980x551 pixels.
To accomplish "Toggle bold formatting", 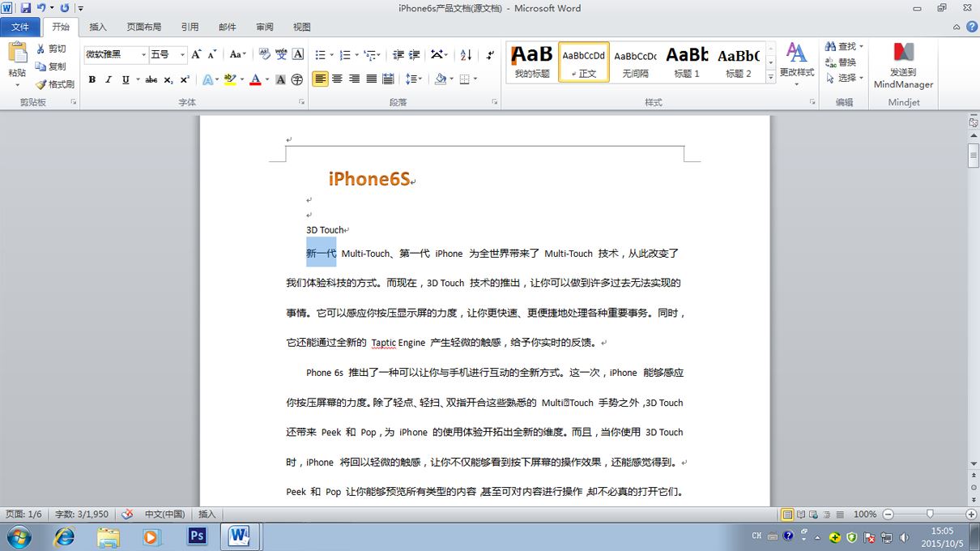I will 92,79.
